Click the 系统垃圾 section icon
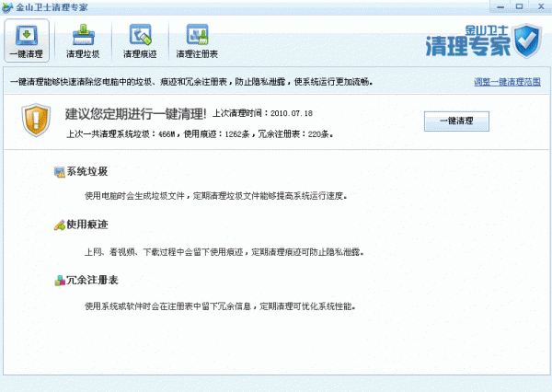552x392 pixels. coord(60,172)
